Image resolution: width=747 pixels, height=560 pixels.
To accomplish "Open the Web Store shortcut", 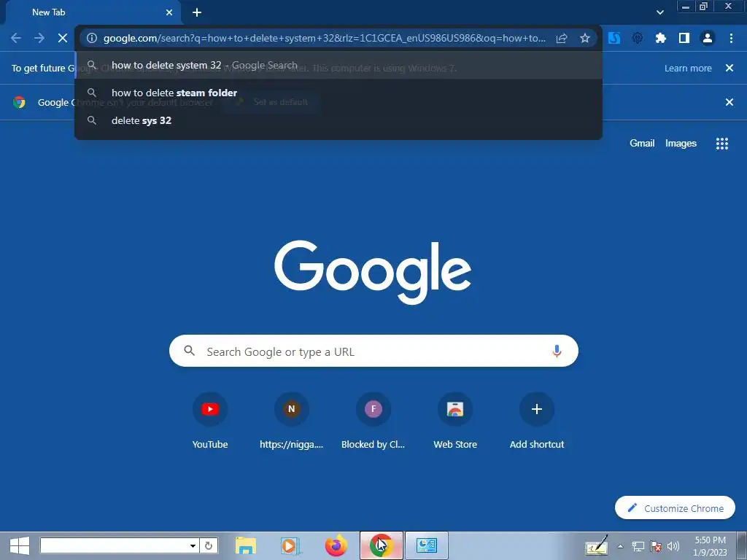I will pos(455,422).
